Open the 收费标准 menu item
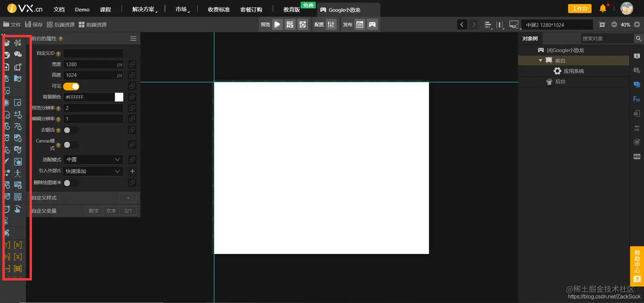 [x=219, y=9]
